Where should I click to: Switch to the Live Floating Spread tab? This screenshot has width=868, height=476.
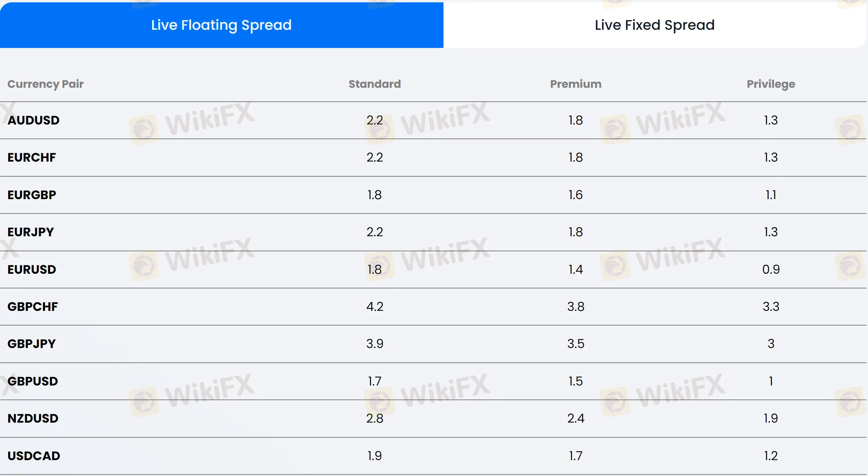(221, 25)
